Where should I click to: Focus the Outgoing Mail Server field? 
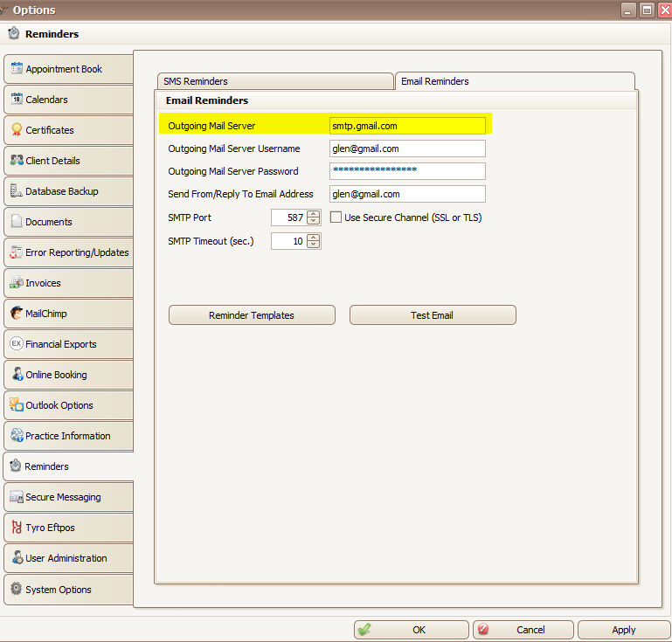click(407, 126)
